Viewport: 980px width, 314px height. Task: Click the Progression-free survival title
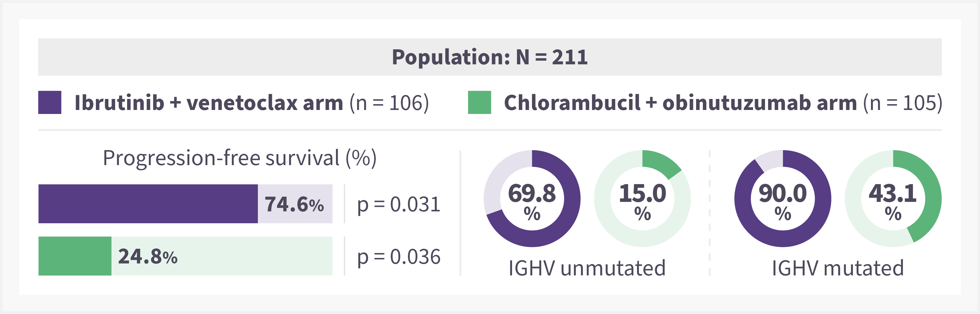tap(240, 158)
